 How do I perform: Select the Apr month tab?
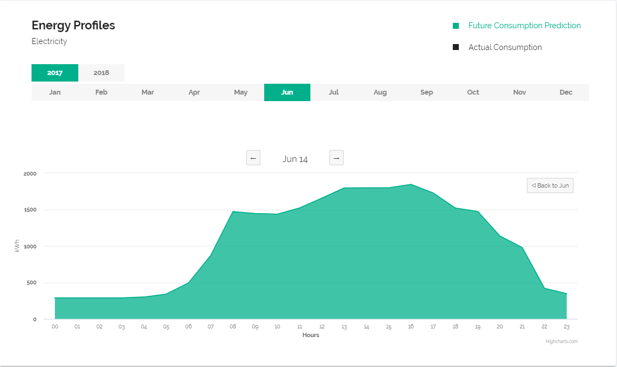[x=194, y=92]
